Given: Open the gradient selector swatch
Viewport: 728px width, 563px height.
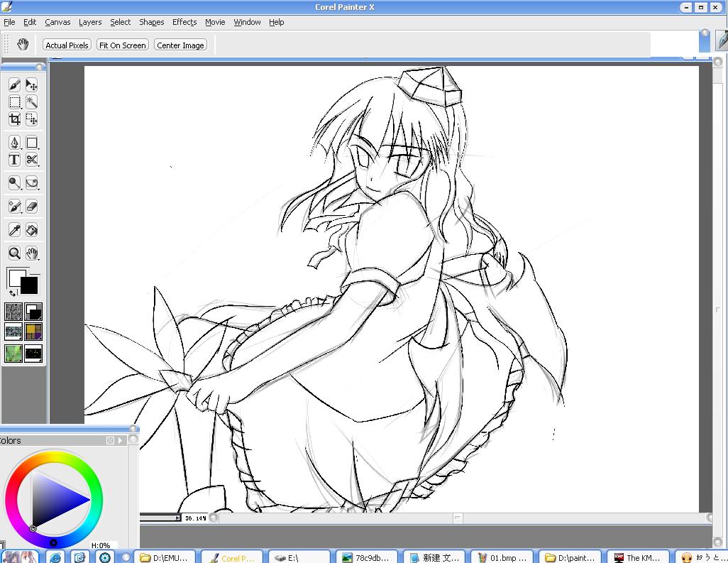Looking at the screenshot, I should (x=33, y=312).
